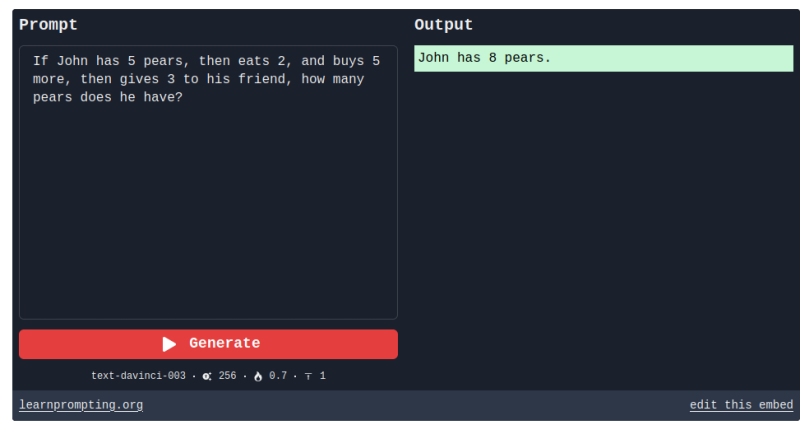Viewport: 800px width, 425px height.
Task: Click the 0.7 temperature value
Action: (x=278, y=376)
